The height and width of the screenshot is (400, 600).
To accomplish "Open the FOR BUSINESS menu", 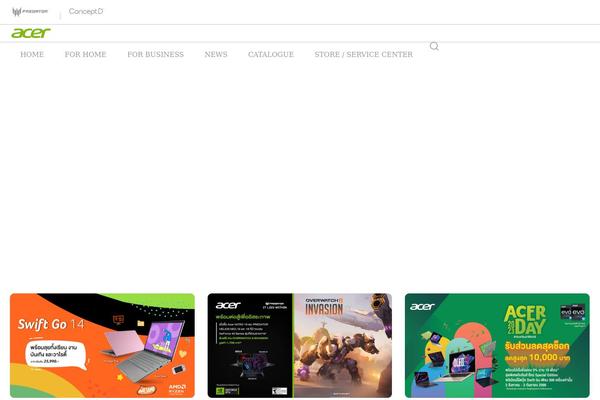I will (x=156, y=54).
